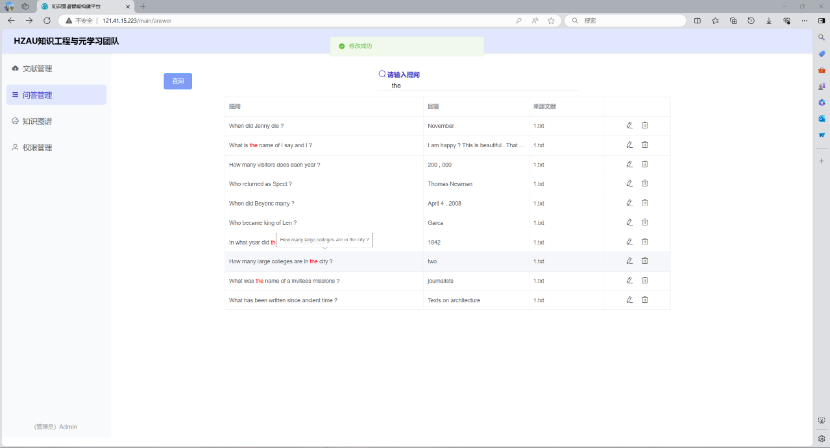The image size is (830, 448).
Task: Select 知识图谱 sidebar menu item
Action: coord(36,121)
